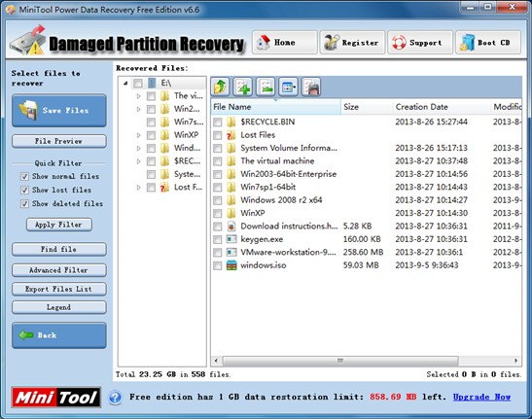Click the VMware-workstation file icon
This screenshot has width=532, height=419.
pos(231,253)
